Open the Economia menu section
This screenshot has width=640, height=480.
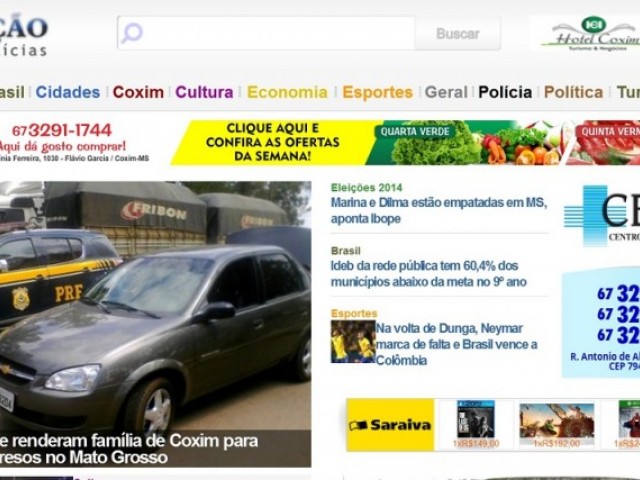(287, 92)
